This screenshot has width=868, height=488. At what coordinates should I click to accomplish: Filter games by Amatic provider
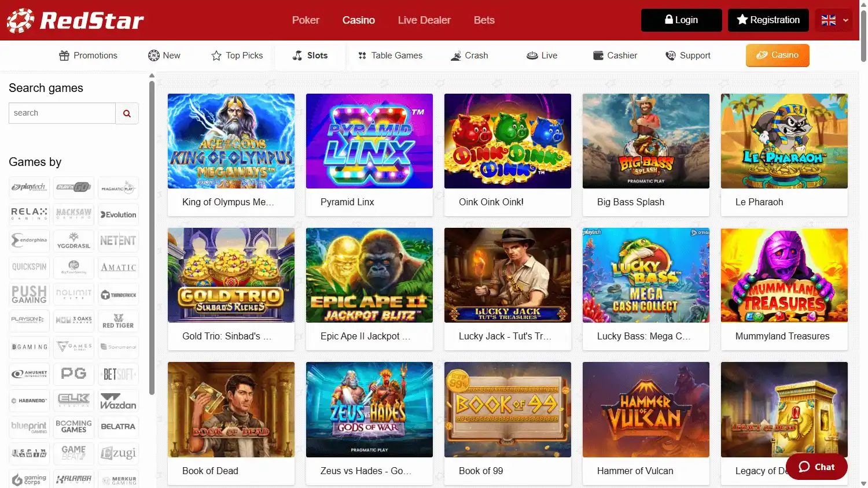point(118,267)
